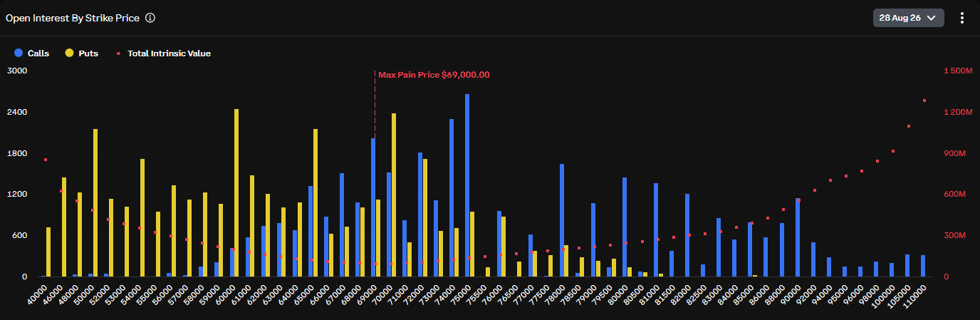Click the intrinsic value dot above strike 110000
This screenshot has height=320, width=980.
(x=924, y=100)
